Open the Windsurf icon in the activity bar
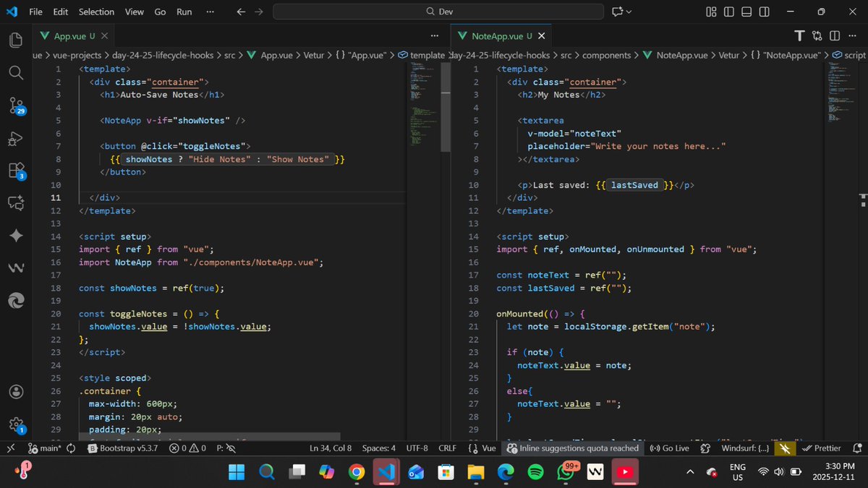Viewport: 868px width, 488px height. pos(15,267)
